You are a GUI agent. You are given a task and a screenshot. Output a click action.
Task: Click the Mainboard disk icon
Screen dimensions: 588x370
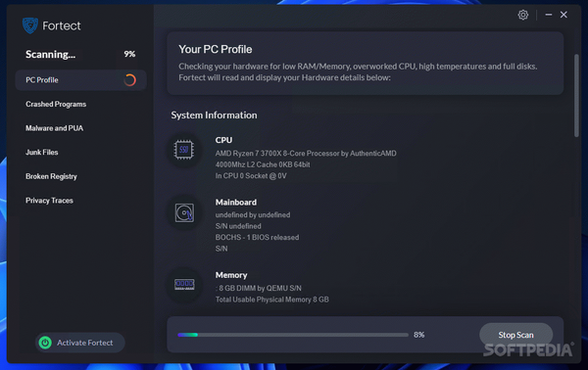[x=184, y=212]
